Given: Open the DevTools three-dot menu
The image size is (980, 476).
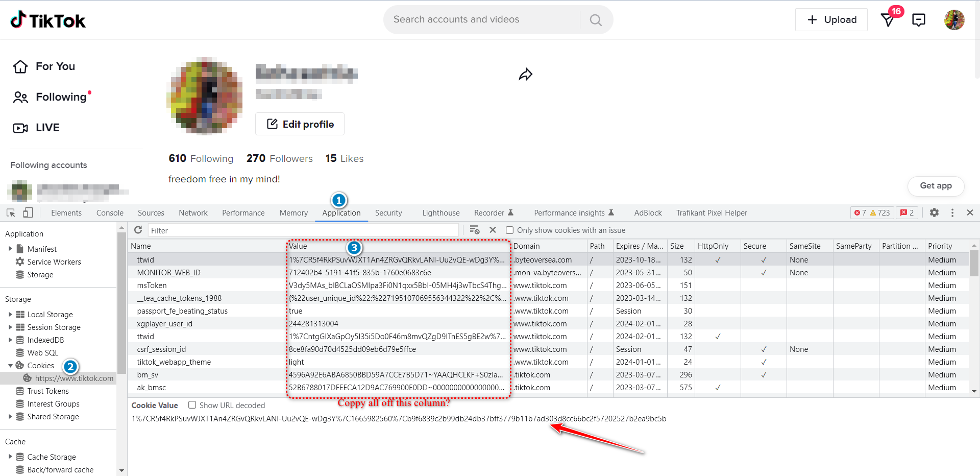Looking at the screenshot, I should 952,212.
